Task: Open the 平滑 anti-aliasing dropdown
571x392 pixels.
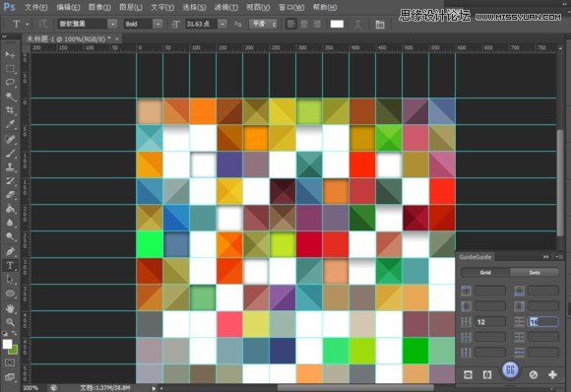Action: [263, 24]
